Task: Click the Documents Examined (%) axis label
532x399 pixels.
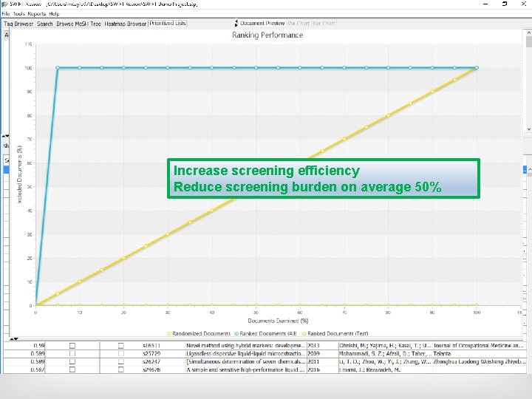Action: (x=278, y=321)
